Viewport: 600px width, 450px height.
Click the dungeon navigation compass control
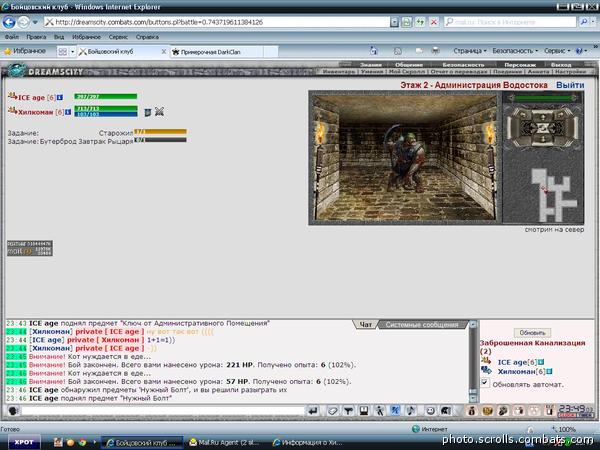pos(543,127)
